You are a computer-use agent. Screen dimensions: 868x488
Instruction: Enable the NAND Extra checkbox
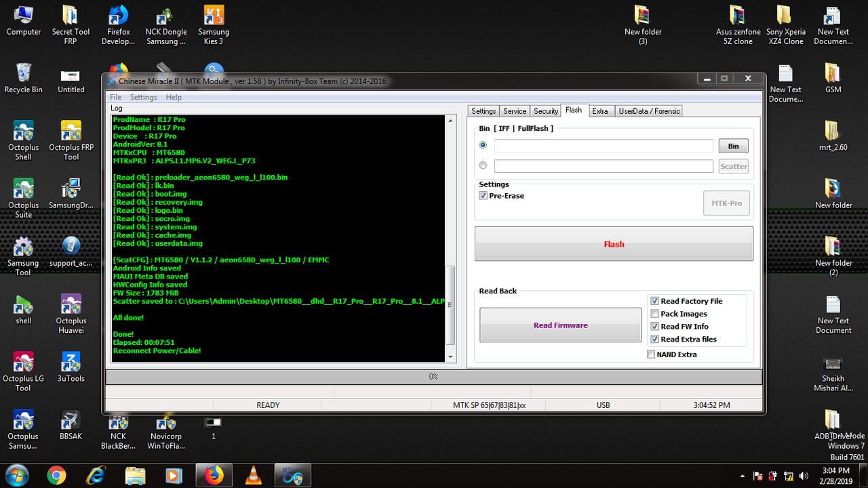[x=651, y=354]
